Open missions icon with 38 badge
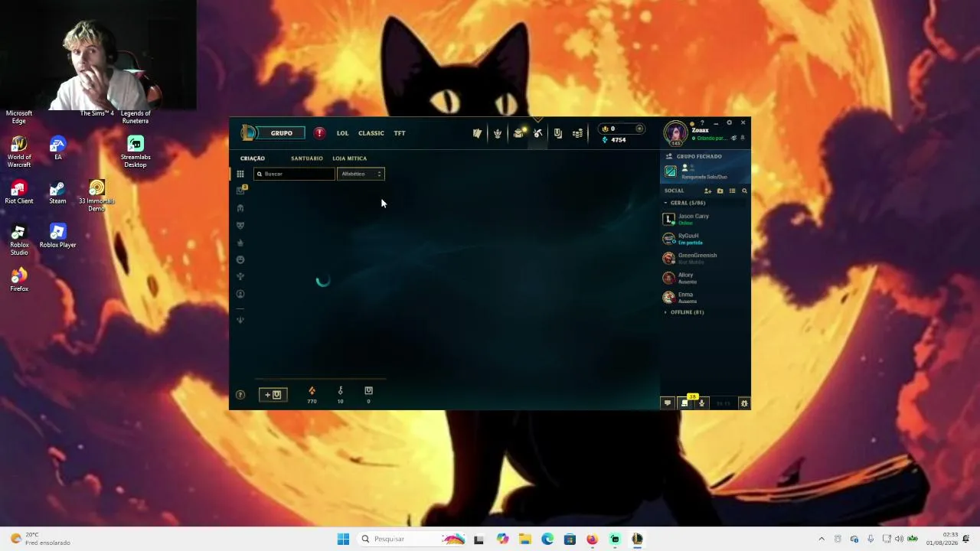 pos(685,403)
